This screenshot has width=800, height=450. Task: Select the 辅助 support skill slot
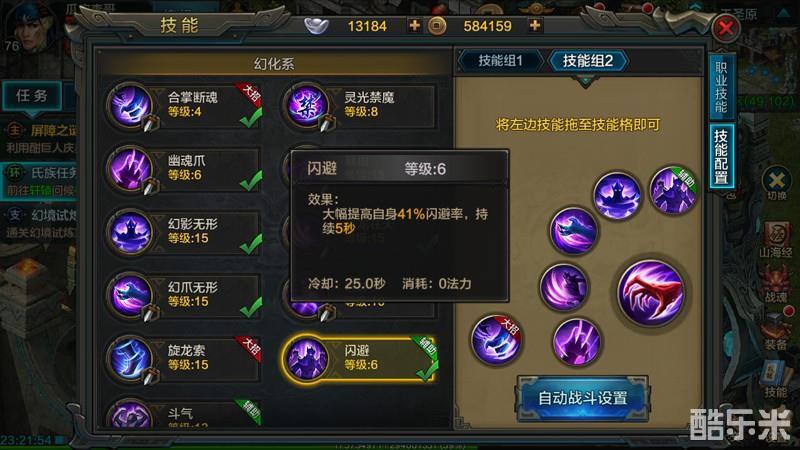[x=673, y=190]
